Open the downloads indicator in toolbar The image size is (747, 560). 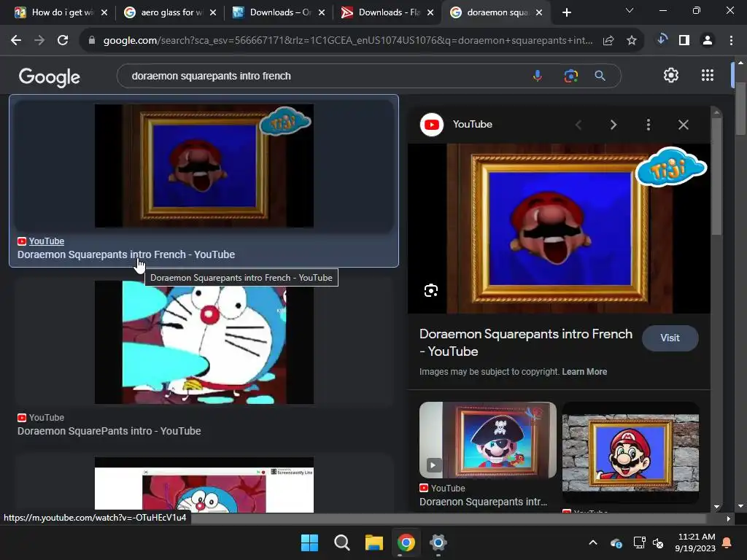tap(662, 40)
